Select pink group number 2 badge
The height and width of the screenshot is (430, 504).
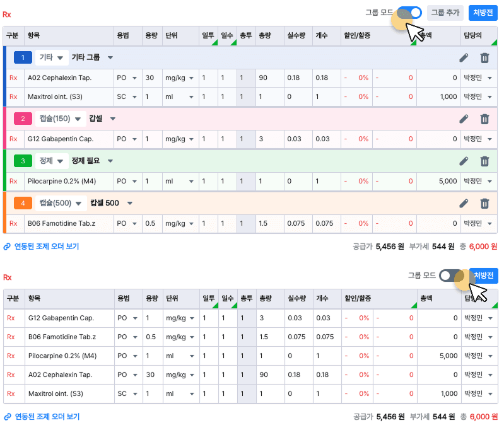[23, 119]
